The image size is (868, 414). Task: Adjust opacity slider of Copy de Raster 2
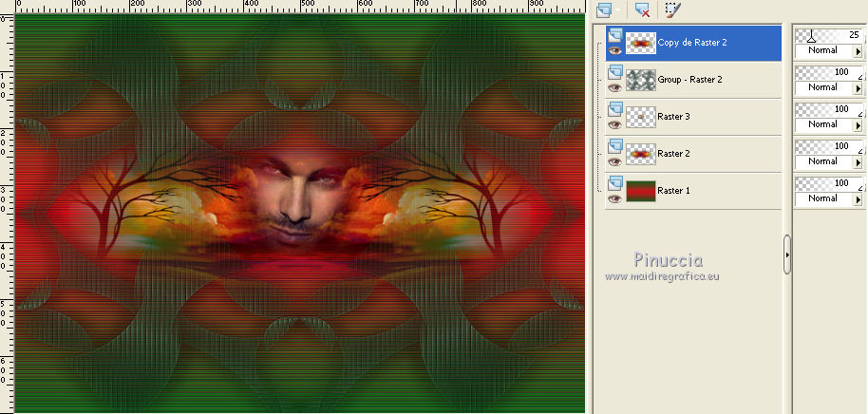(x=829, y=36)
